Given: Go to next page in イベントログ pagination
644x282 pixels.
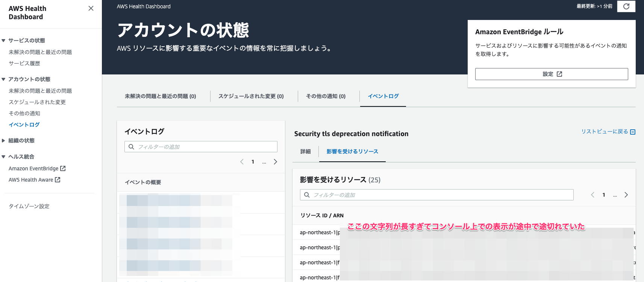Looking at the screenshot, I should [x=275, y=162].
